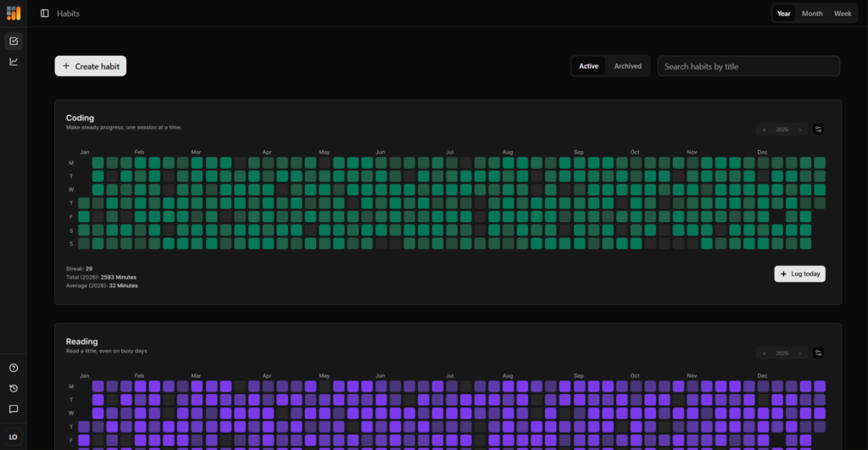Click the 2026 year label in Reading card

point(782,353)
